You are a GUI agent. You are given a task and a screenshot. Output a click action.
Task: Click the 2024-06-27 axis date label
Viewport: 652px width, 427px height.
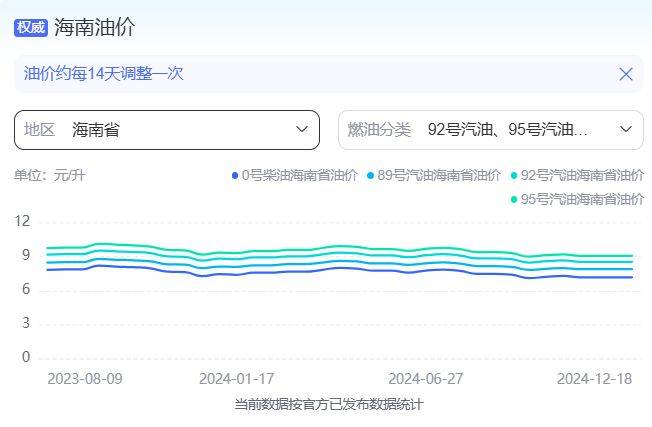[x=425, y=379]
